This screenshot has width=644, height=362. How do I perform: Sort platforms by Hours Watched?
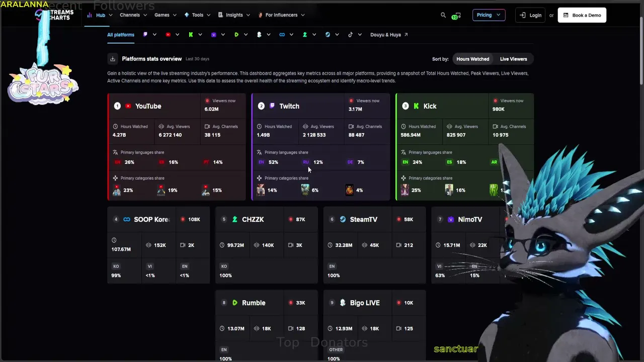(x=472, y=59)
